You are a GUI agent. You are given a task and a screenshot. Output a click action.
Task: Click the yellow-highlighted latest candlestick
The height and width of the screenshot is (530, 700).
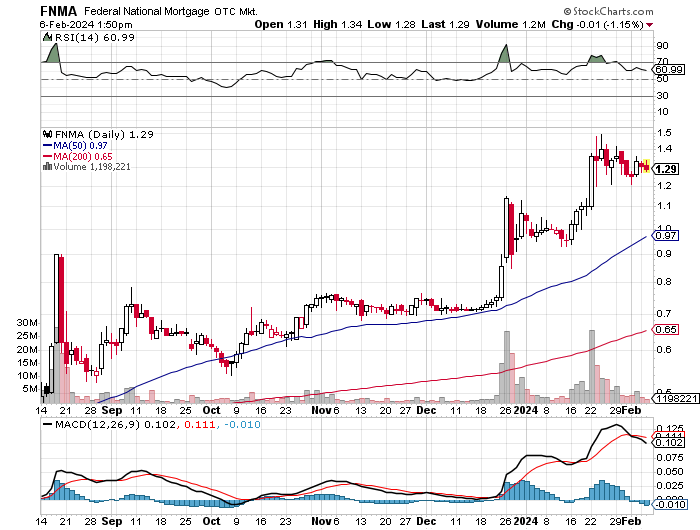coord(646,166)
